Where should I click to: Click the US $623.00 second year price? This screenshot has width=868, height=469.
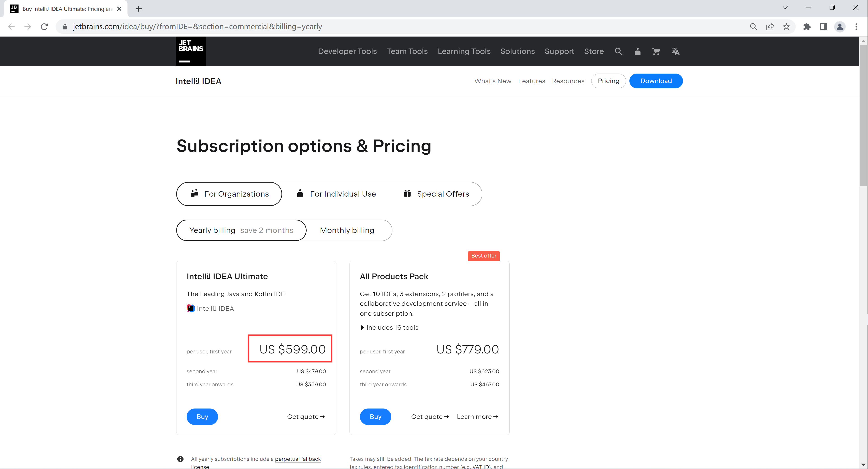(x=484, y=371)
